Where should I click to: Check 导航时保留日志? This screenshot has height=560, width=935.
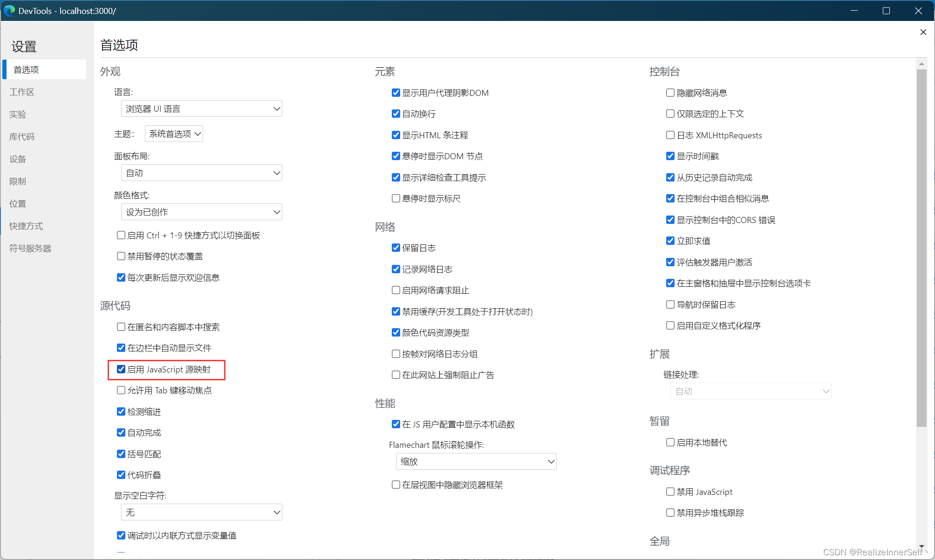coord(670,304)
